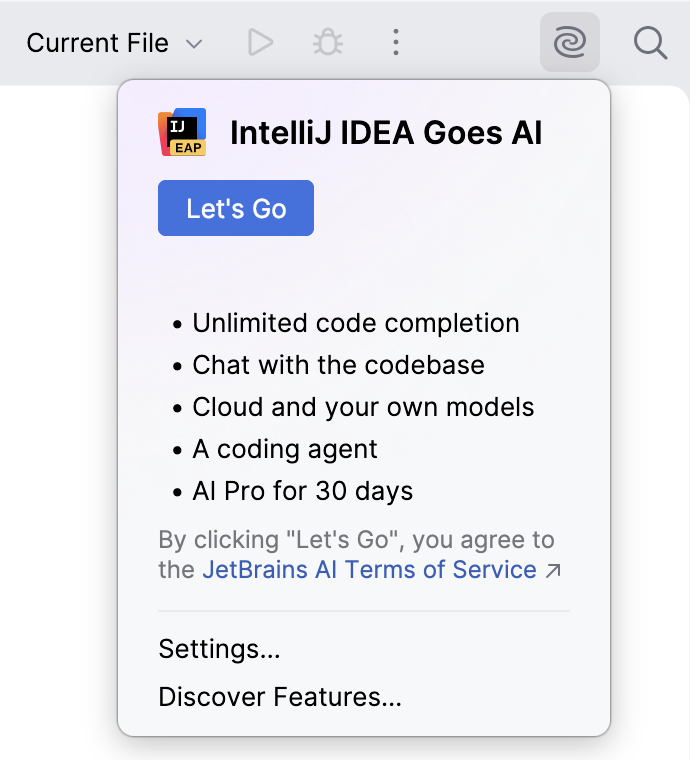Open the More Actions vertical dots menu
This screenshot has height=760, width=690.
pos(396,42)
